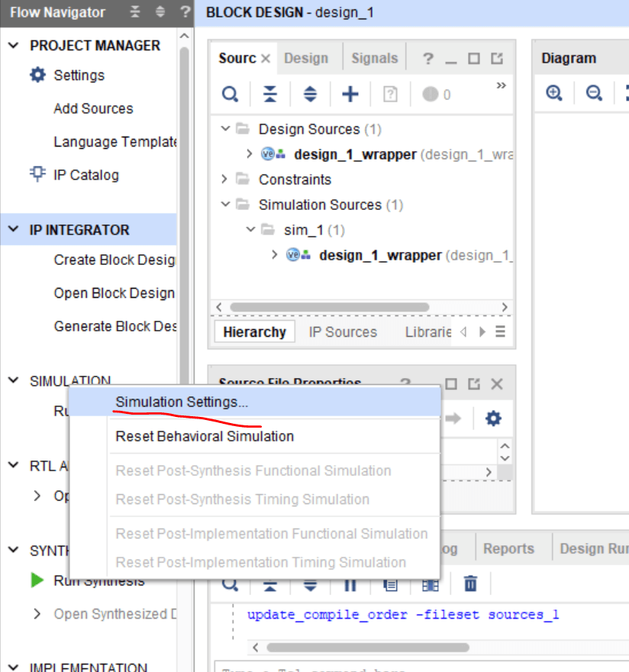Viewport: 629px width, 672px height.
Task: Open the Reports tab
Action: click(508, 548)
